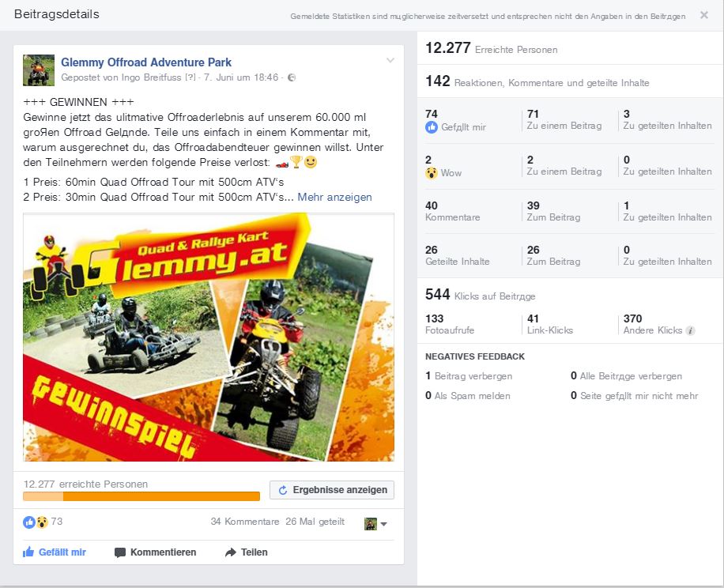Open Glemmy Offroad Adventure Park page link
Screen dimensions: 724x588
tap(146, 62)
